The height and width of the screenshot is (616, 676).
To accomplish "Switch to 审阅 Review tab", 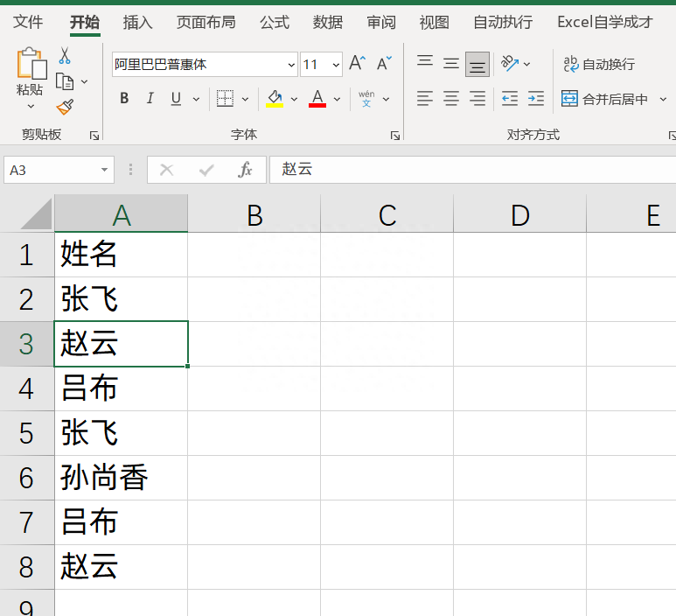I will [381, 22].
